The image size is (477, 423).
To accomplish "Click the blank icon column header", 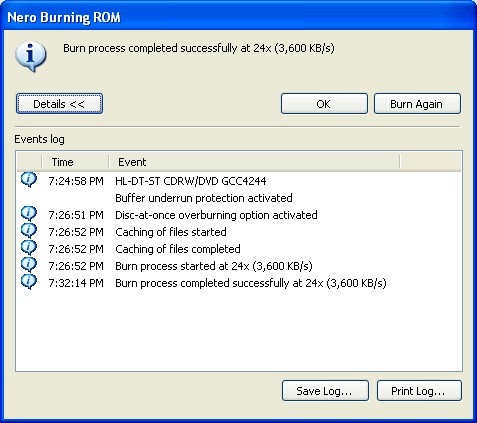I will 29,162.
